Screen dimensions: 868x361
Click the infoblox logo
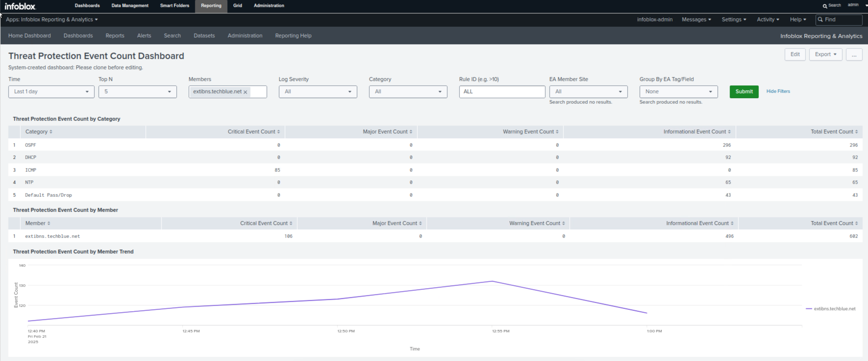point(20,6)
